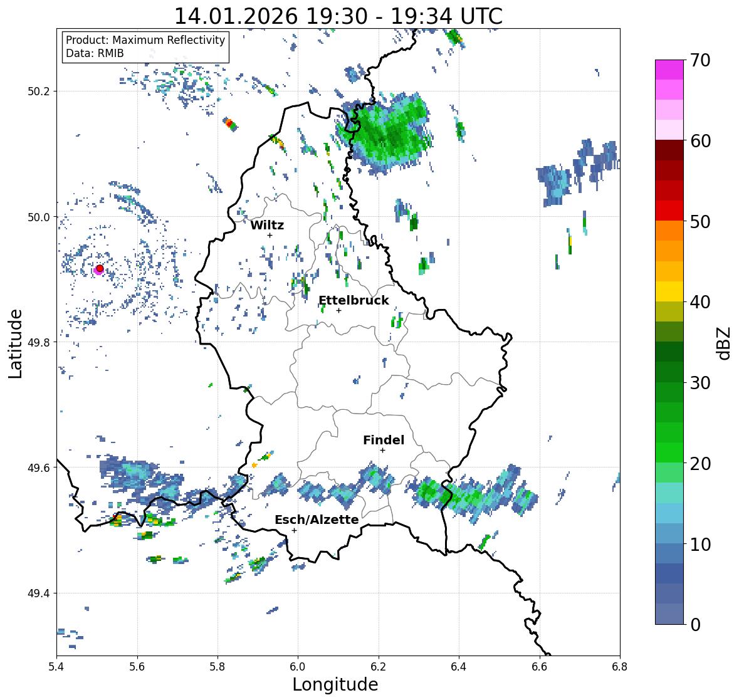Click longitude tick label 6.6

pos(540,667)
